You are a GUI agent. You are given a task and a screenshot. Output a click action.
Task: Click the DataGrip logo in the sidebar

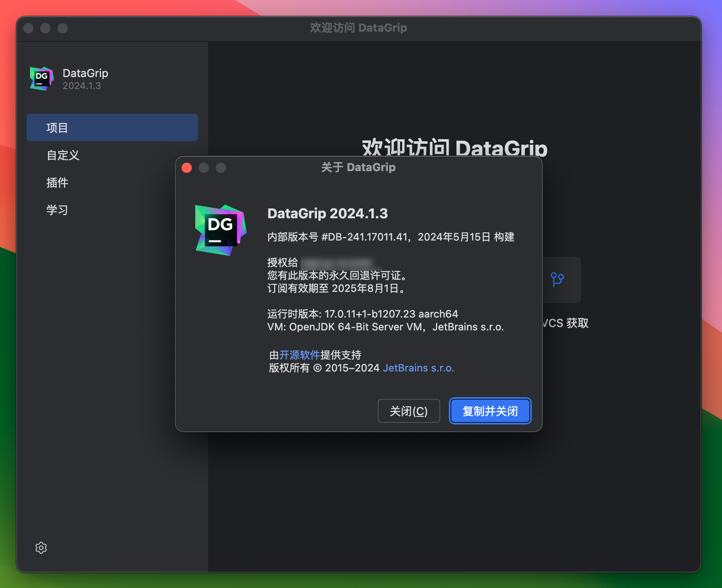[42, 78]
